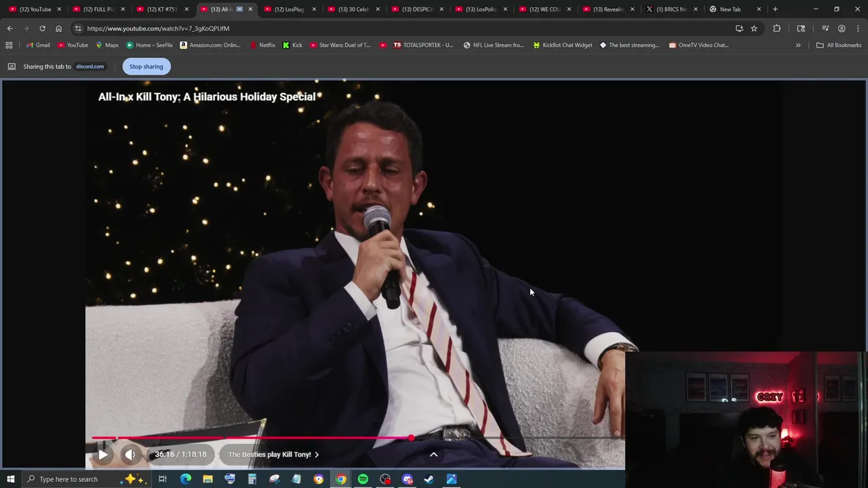Click video title 'All-In x Kill Tony'

point(207,97)
